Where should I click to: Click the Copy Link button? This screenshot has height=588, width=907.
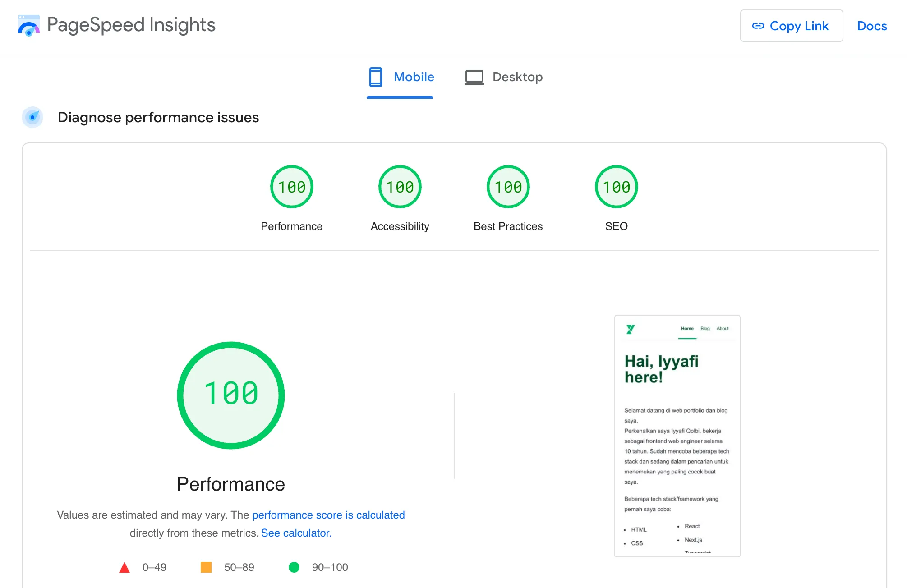click(x=792, y=26)
